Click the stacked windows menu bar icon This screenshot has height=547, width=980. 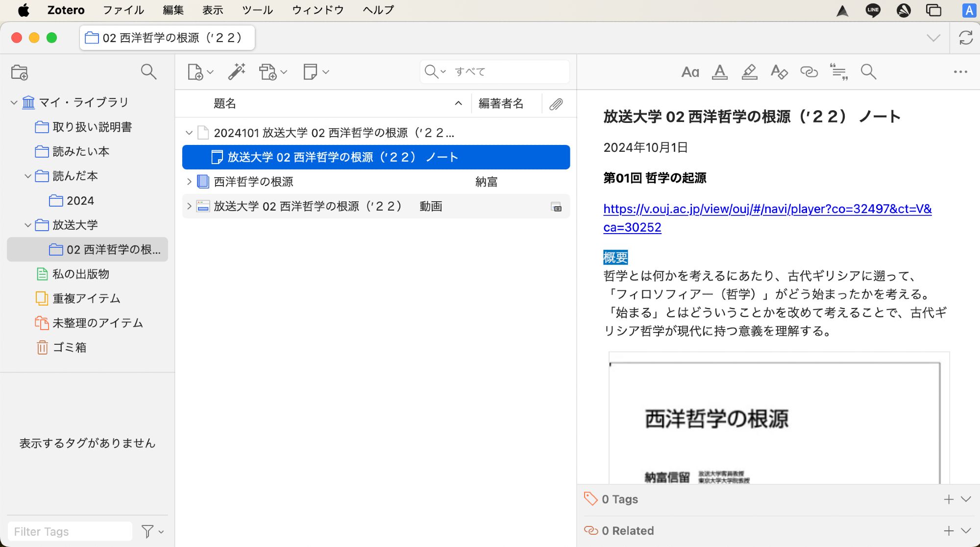933,10
